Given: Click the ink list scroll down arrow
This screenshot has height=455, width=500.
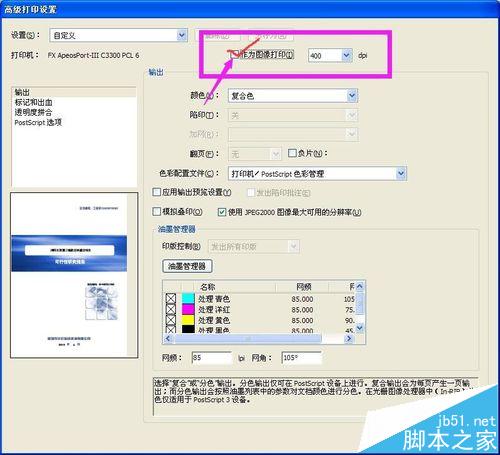Looking at the screenshot, I should point(360,328).
